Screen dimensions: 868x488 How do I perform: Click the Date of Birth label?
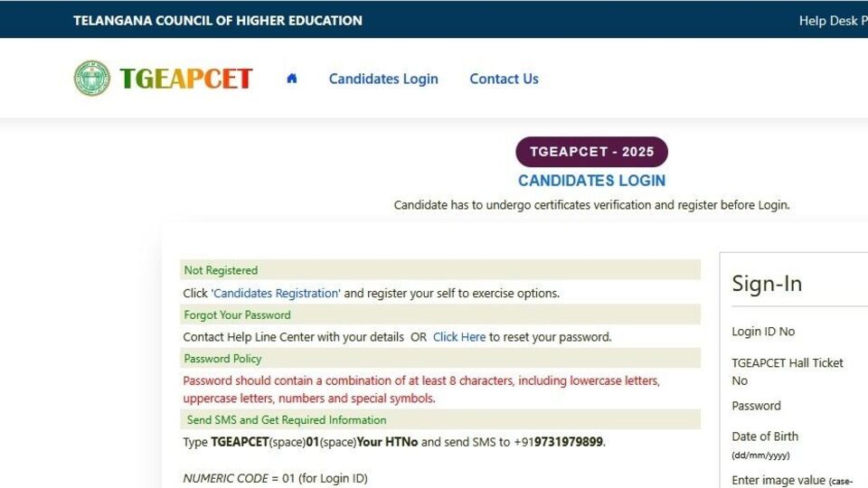(x=765, y=436)
